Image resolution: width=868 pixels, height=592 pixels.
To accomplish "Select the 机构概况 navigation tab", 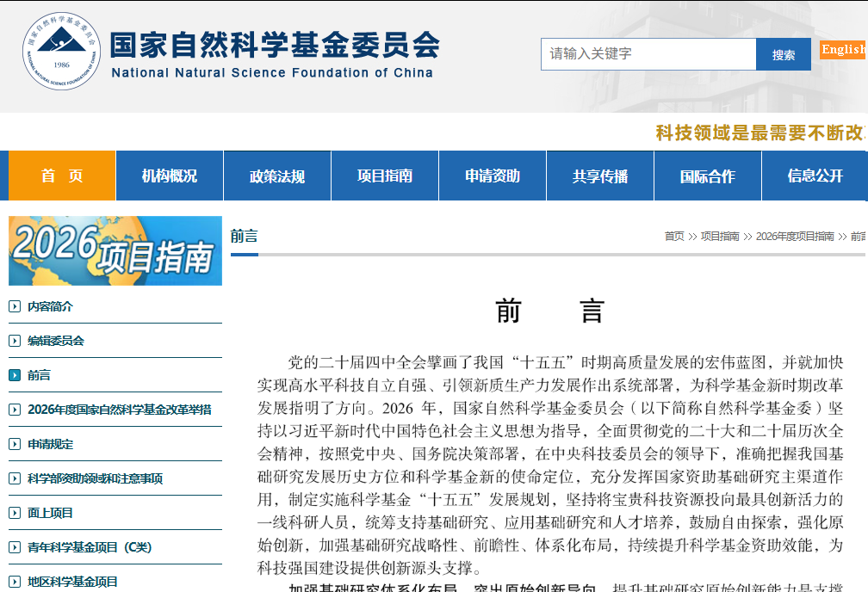I will point(169,175).
